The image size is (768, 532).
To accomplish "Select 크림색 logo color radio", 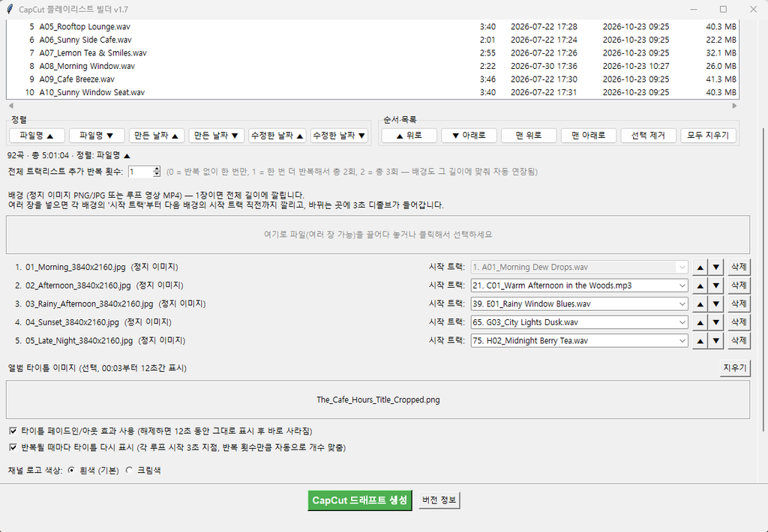I will pyautogui.click(x=129, y=471).
